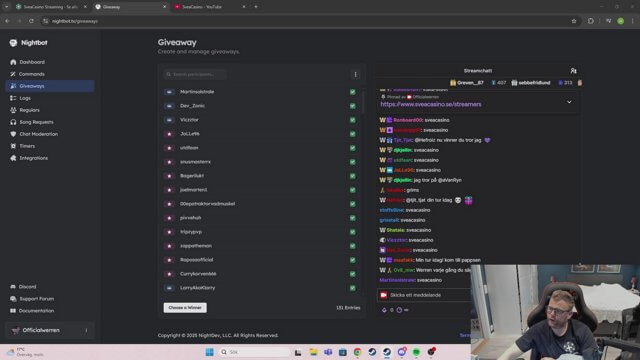This screenshot has height=360, width=640.
Task: Uncheck the snusmasterrx participant checkbox
Action: click(353, 162)
